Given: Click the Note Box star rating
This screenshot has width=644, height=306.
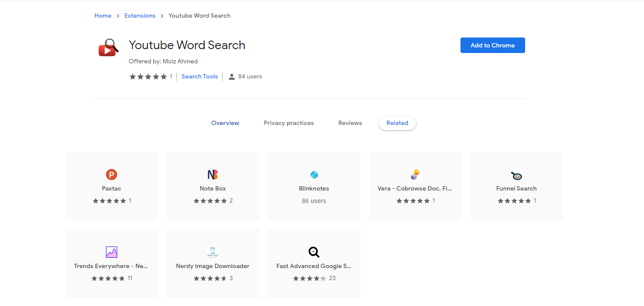Looking at the screenshot, I should (210, 201).
